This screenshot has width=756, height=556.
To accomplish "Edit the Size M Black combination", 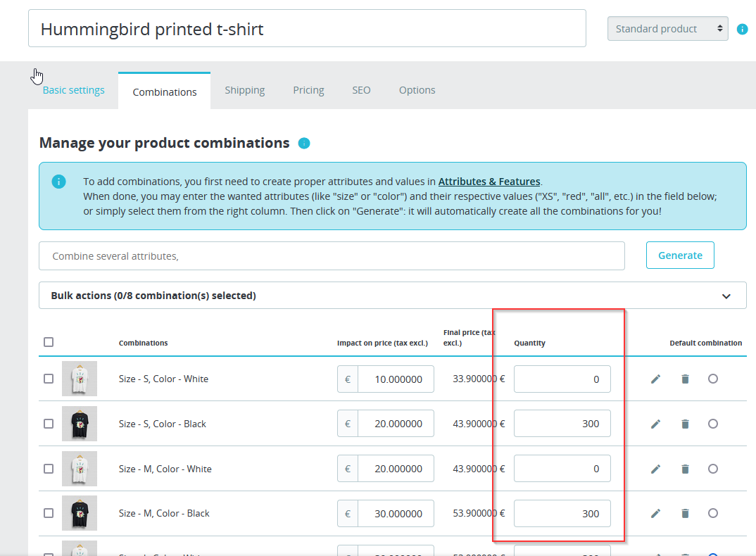I will [655, 514].
